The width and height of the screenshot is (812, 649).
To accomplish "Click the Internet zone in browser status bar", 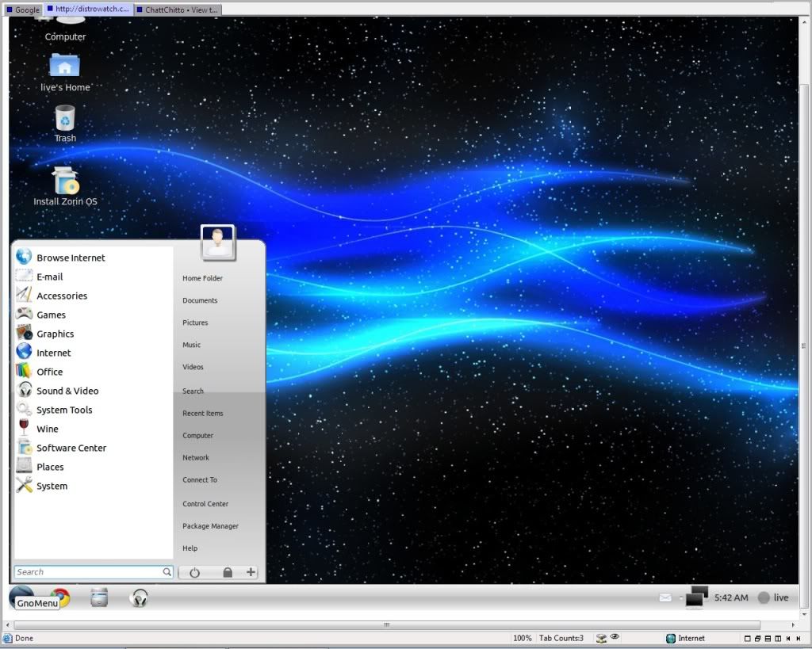I will [x=685, y=638].
